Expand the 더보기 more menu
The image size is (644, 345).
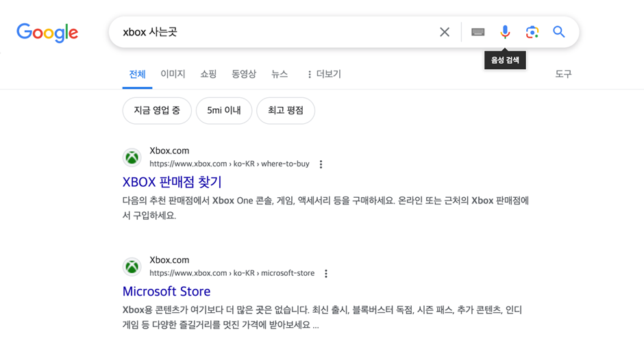tap(323, 74)
